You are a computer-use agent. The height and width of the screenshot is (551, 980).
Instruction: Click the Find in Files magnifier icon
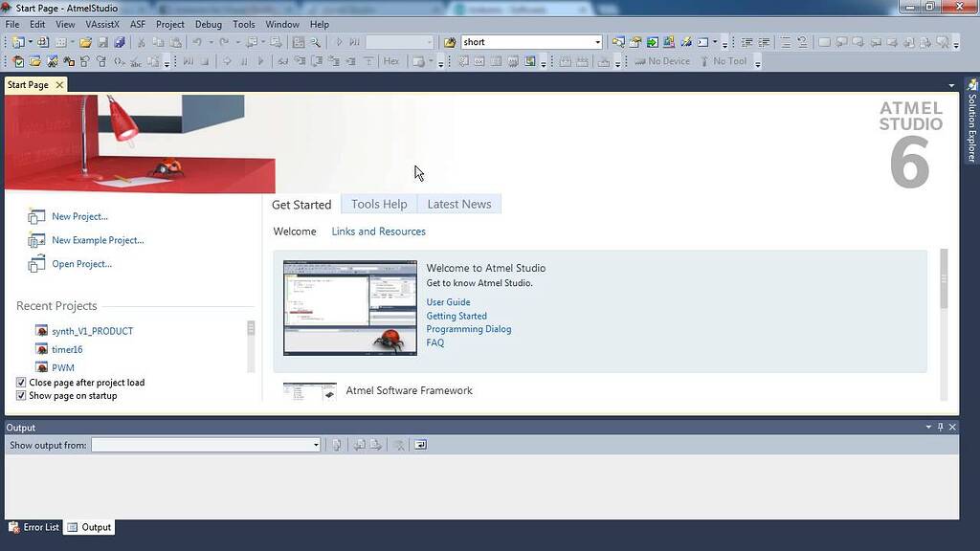pos(315,41)
